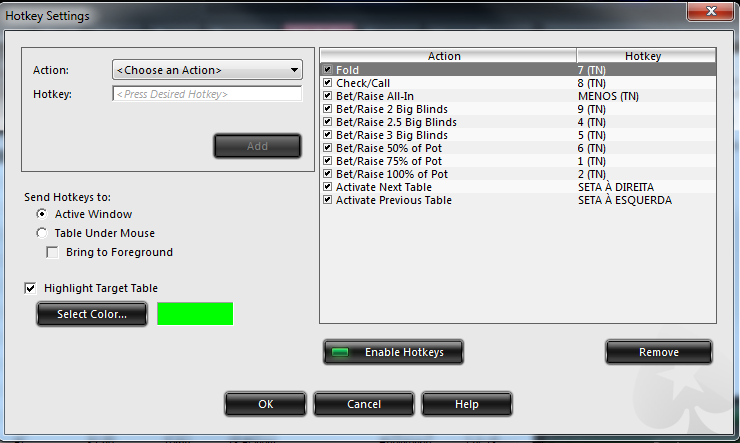
Task: Click the Remove button
Action: pos(659,352)
